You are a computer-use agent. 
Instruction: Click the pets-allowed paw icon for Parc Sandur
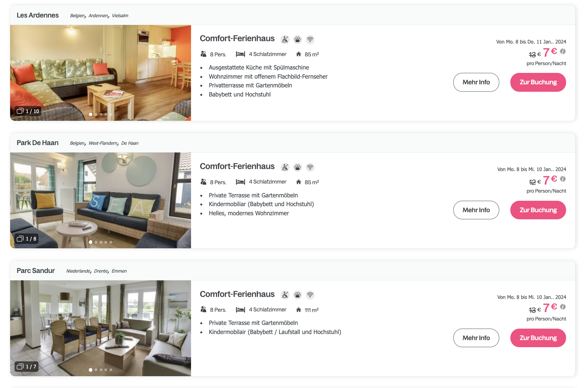point(297,295)
